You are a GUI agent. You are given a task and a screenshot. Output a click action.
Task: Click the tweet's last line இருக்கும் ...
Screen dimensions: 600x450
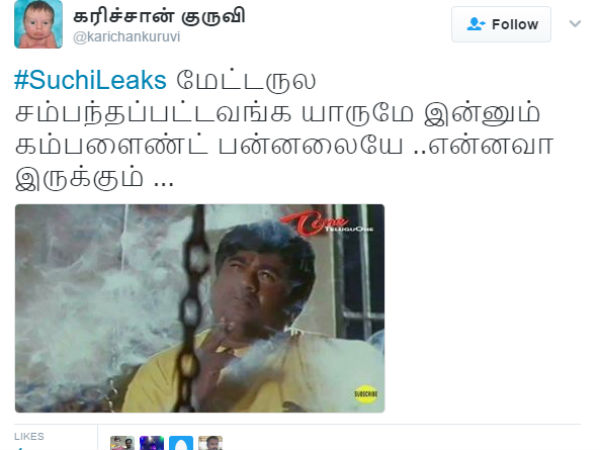79,178
